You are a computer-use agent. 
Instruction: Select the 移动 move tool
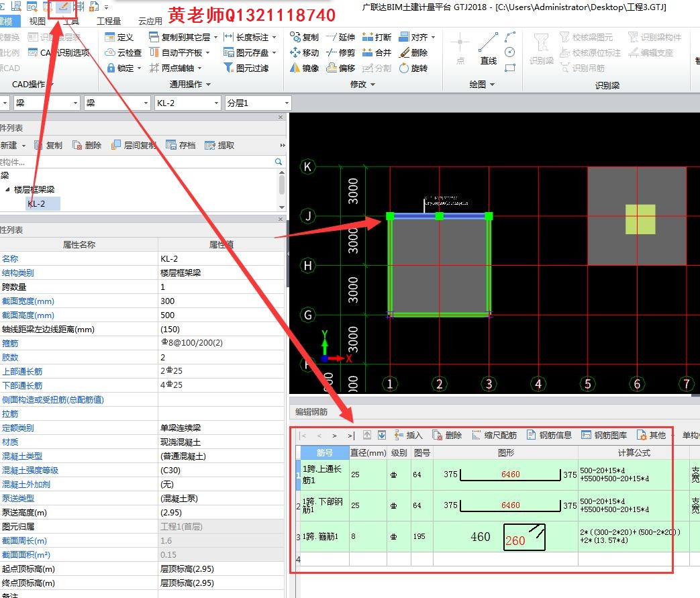pos(304,53)
